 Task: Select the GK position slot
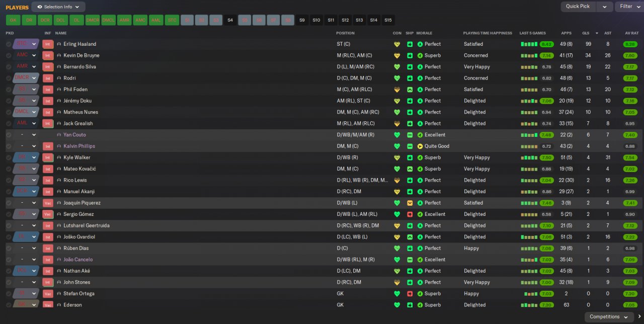[13, 20]
